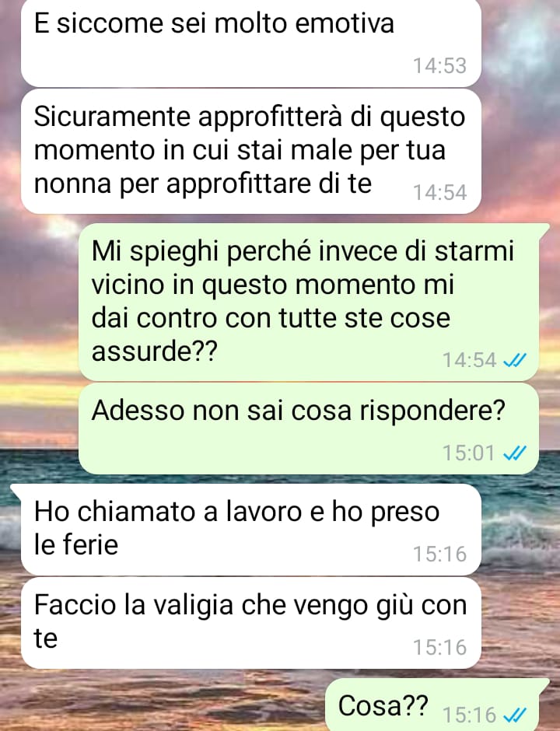Viewport: 560px width, 731px height.
Task: Click the text 'nonna per approfittare di te'
Action: coord(203,184)
